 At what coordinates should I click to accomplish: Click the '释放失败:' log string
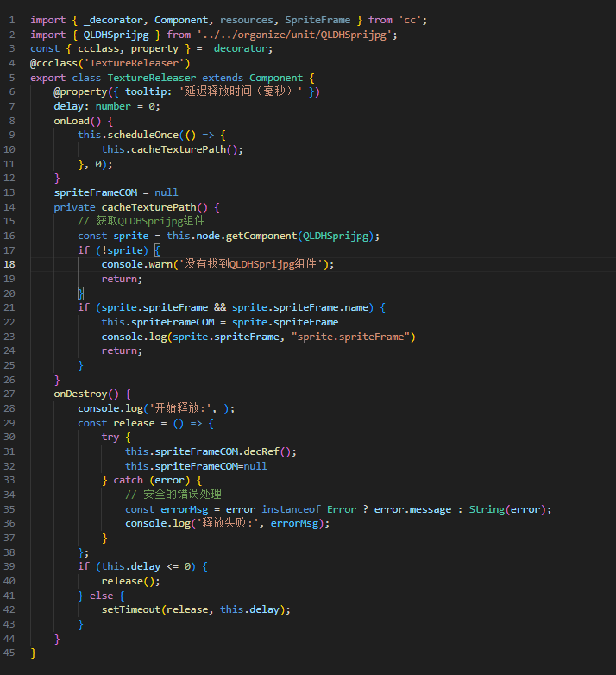227,523
